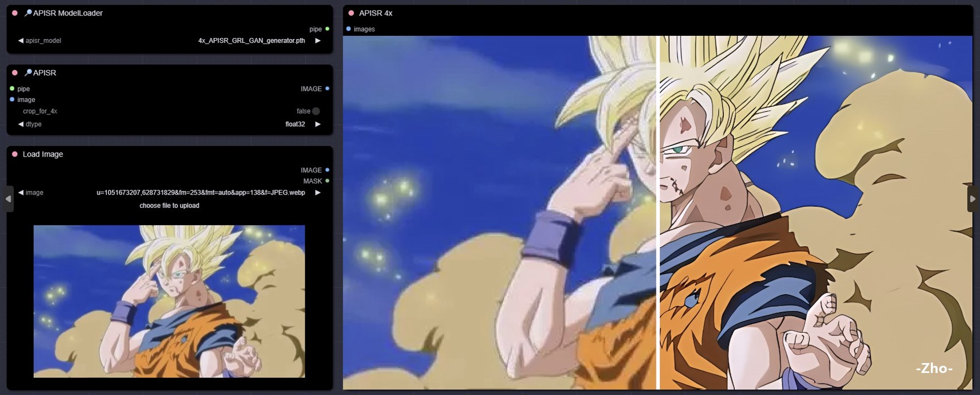
Task: Collapse the APISR node using its dot
Action: (x=15, y=72)
